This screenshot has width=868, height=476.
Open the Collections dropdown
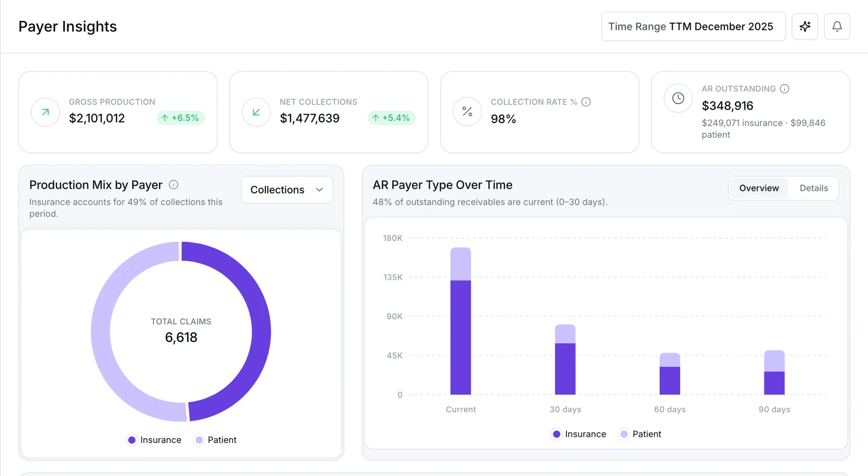pyautogui.click(x=287, y=190)
